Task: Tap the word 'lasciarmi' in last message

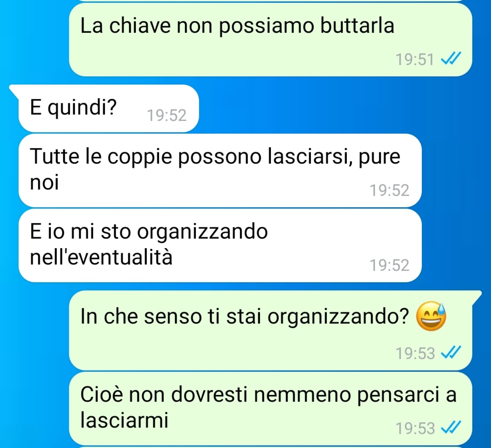Action: pos(124,420)
